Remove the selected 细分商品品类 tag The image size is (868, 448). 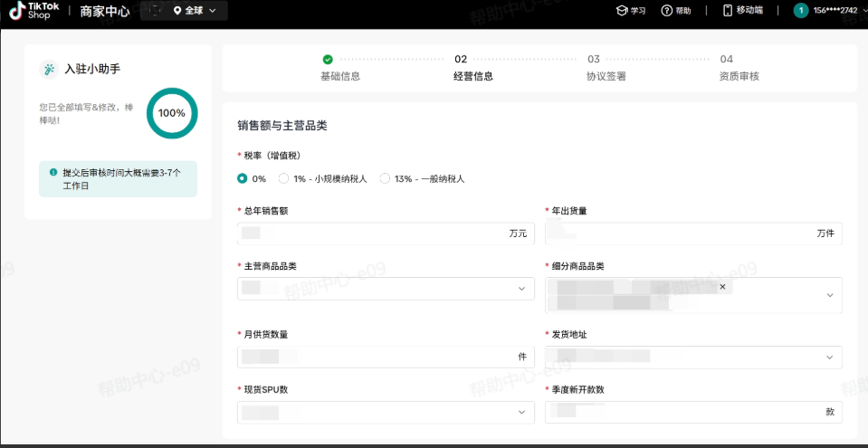pyautogui.click(x=722, y=287)
